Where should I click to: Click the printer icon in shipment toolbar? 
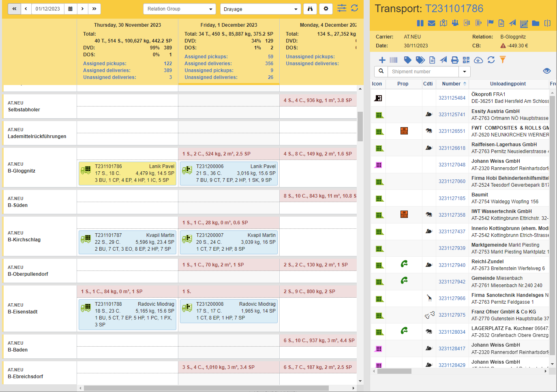pos(455,60)
